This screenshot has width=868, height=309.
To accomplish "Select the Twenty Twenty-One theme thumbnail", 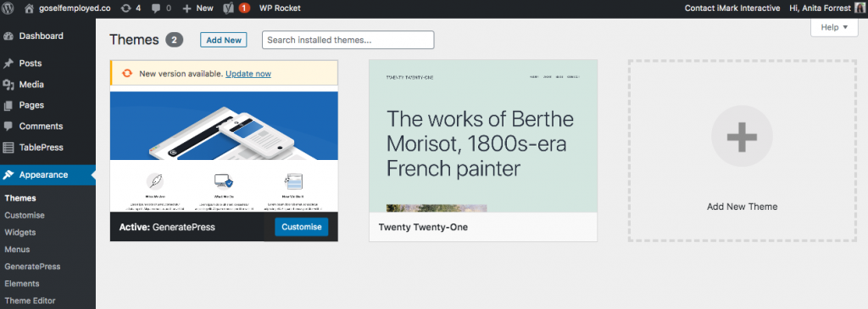I will pos(483,136).
